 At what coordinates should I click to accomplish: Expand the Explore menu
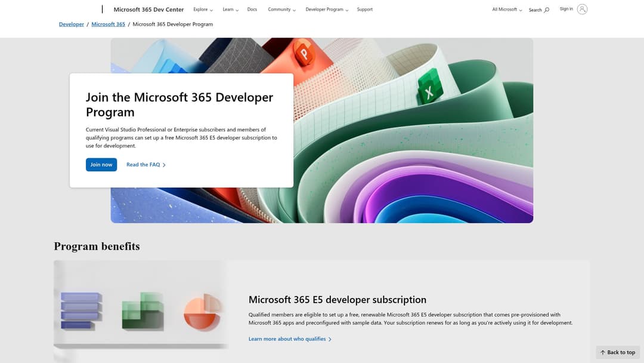pos(203,10)
